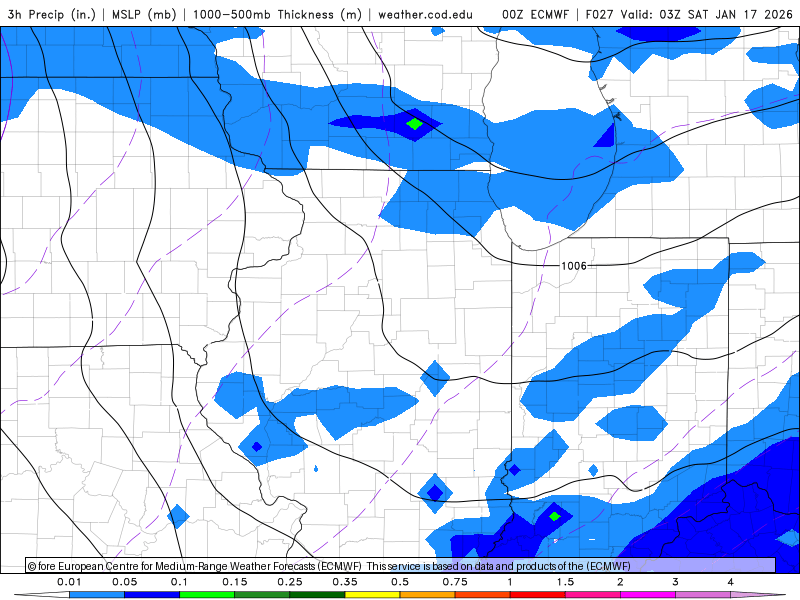Click the "00Z ECMWF" model run label
800x600 pixels.
click(x=535, y=14)
